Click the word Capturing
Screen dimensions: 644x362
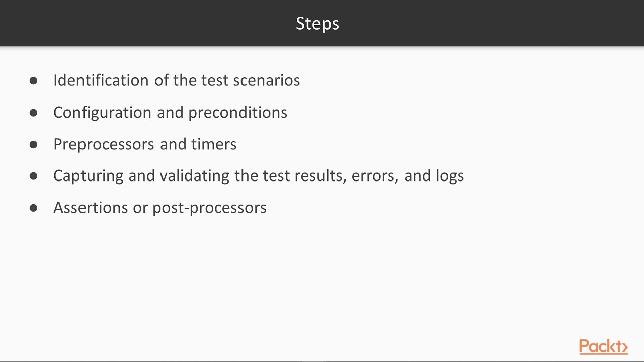[x=89, y=176]
